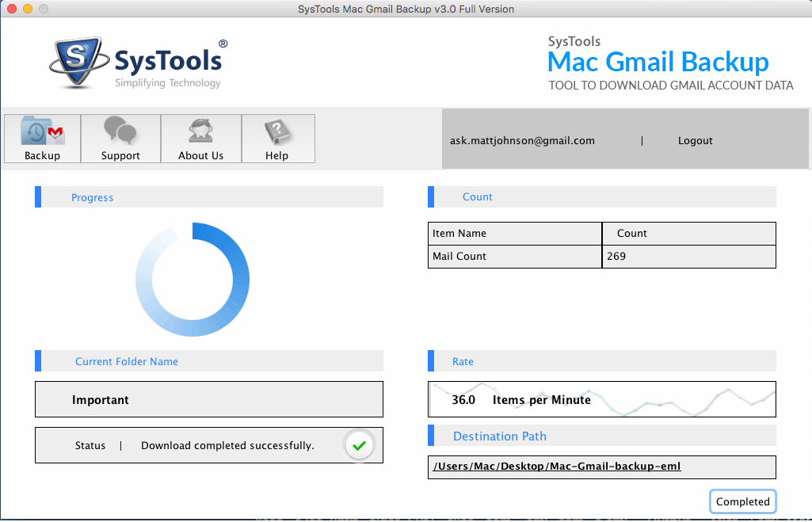Click the circular download progress ring

coord(193,280)
